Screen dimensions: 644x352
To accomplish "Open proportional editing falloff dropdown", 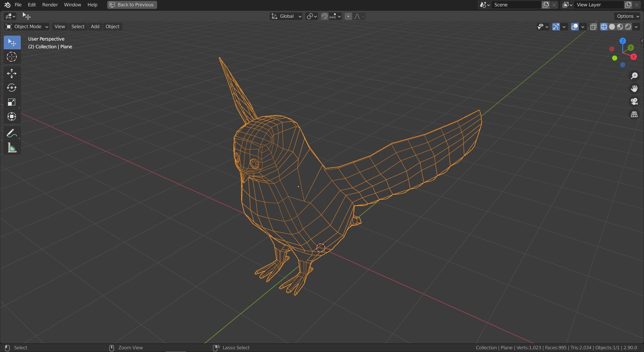I will (x=359, y=16).
